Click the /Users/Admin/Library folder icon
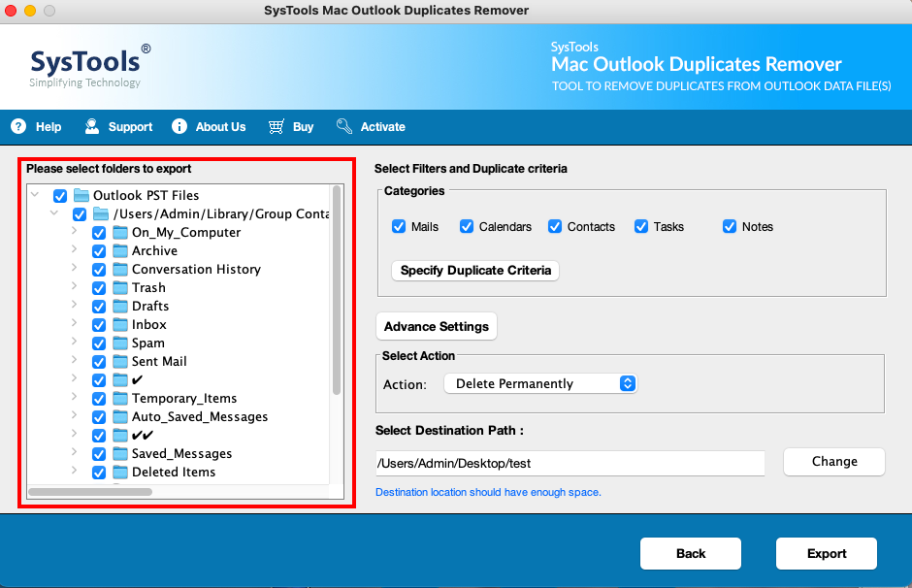This screenshot has height=588, width=912. (x=101, y=214)
